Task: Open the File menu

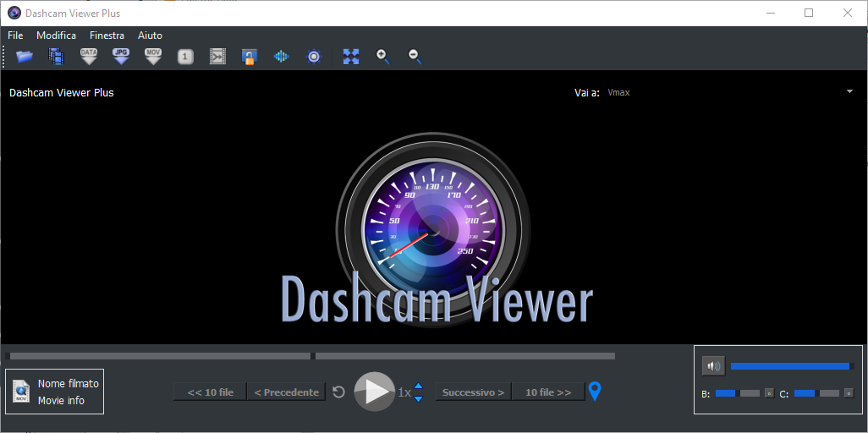Action: (15, 36)
